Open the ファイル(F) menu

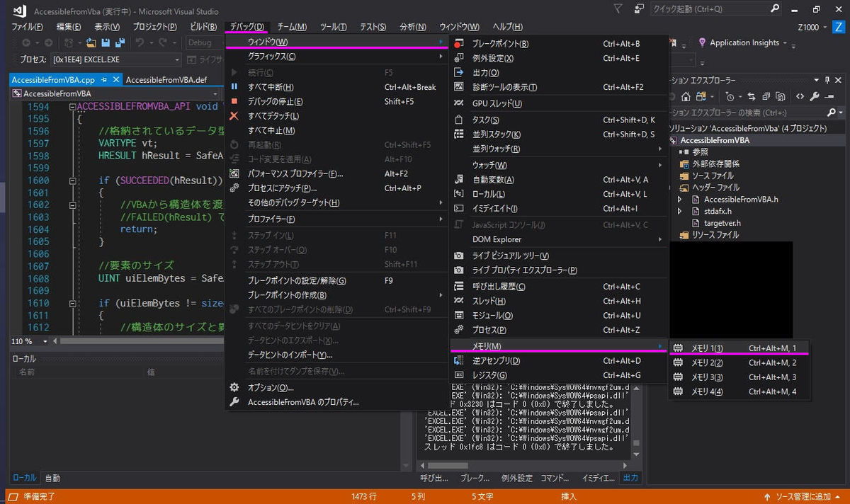(27, 26)
